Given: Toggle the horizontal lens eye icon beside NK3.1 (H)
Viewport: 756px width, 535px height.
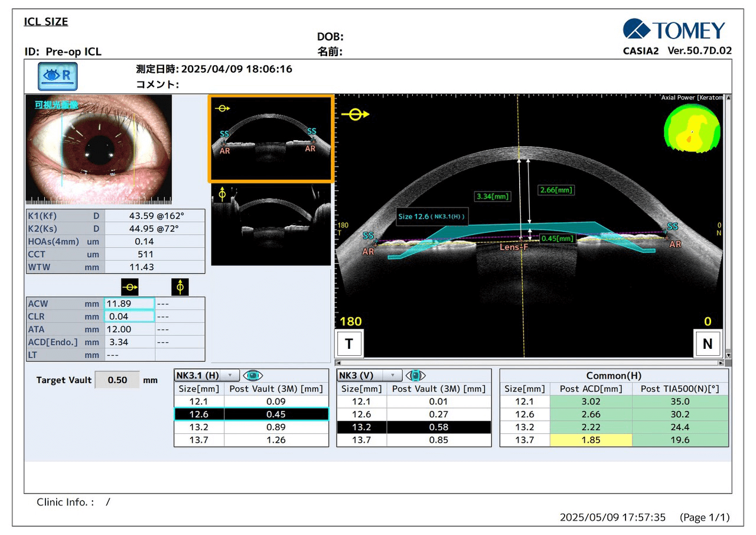Looking at the screenshot, I should 253,375.
